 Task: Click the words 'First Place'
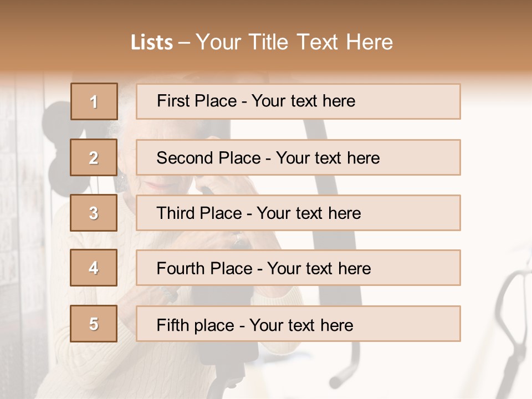tap(197, 101)
